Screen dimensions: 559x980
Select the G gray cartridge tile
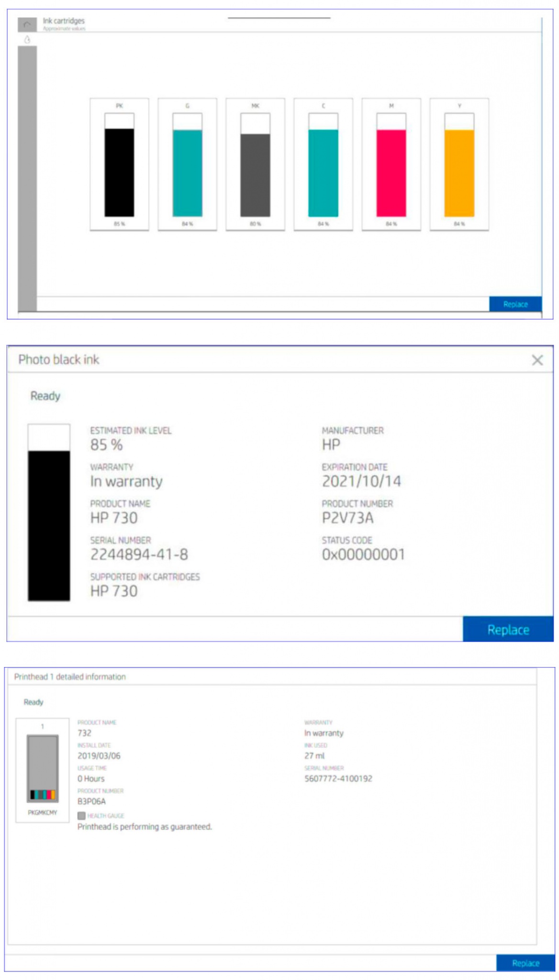187,165
